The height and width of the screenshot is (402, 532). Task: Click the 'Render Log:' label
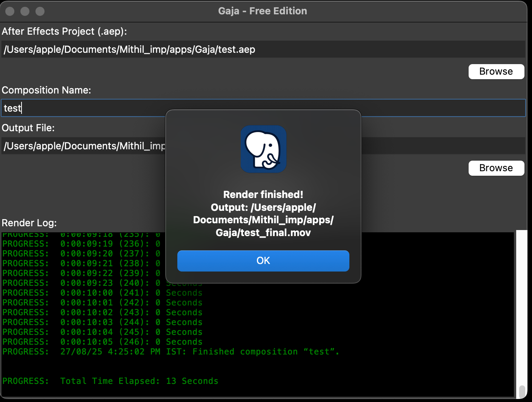pos(29,223)
